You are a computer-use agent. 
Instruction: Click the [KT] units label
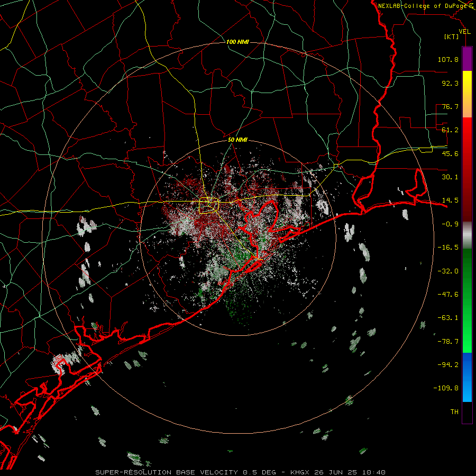451,36
